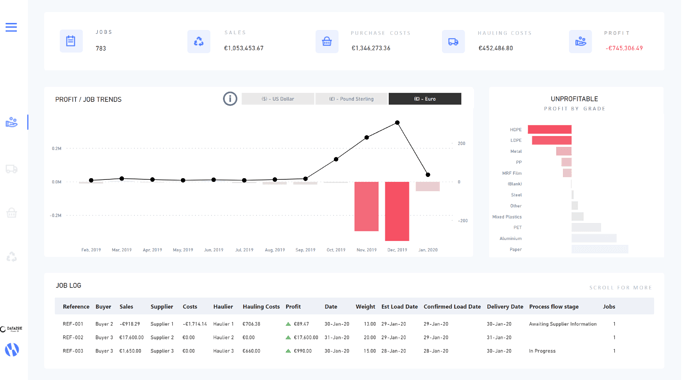Select the Dec 2019 profit bar
This screenshot has height=380, width=690.
(397, 211)
